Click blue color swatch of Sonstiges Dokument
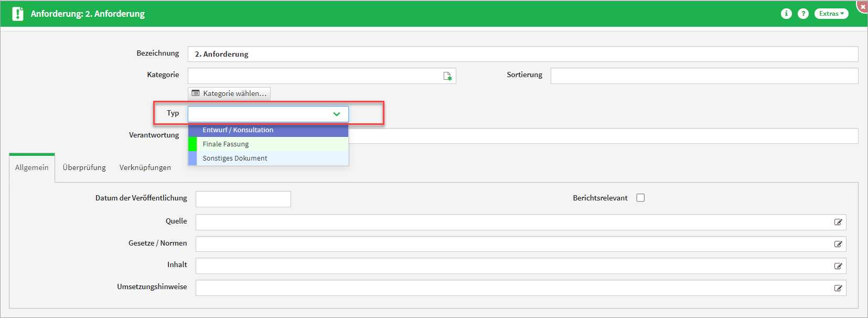 point(192,158)
